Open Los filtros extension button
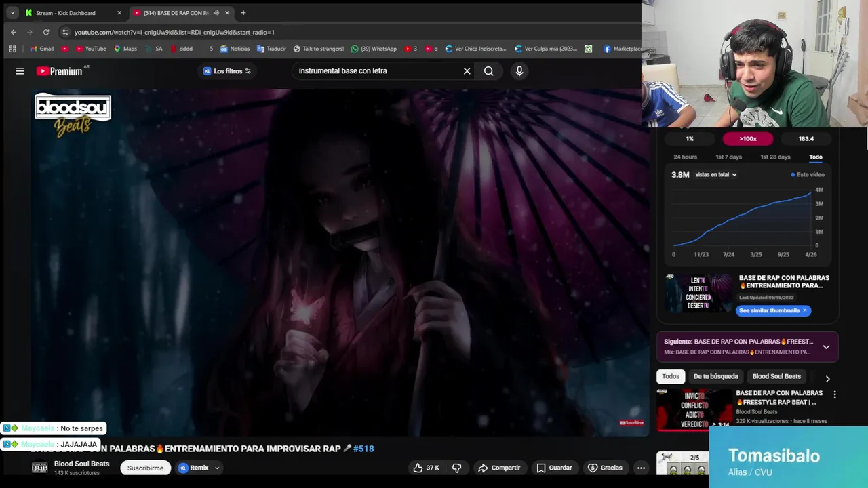This screenshot has width=868, height=488. [x=228, y=70]
